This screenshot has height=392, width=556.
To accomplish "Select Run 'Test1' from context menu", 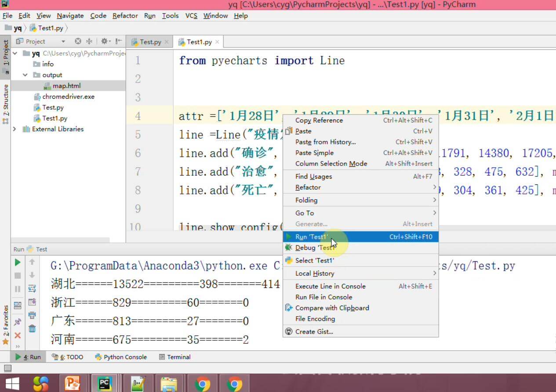I will coord(312,237).
